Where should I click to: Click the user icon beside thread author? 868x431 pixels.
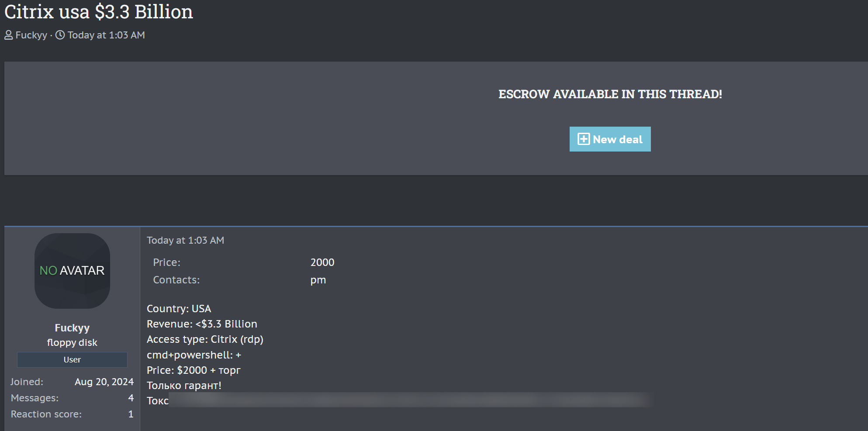point(8,35)
